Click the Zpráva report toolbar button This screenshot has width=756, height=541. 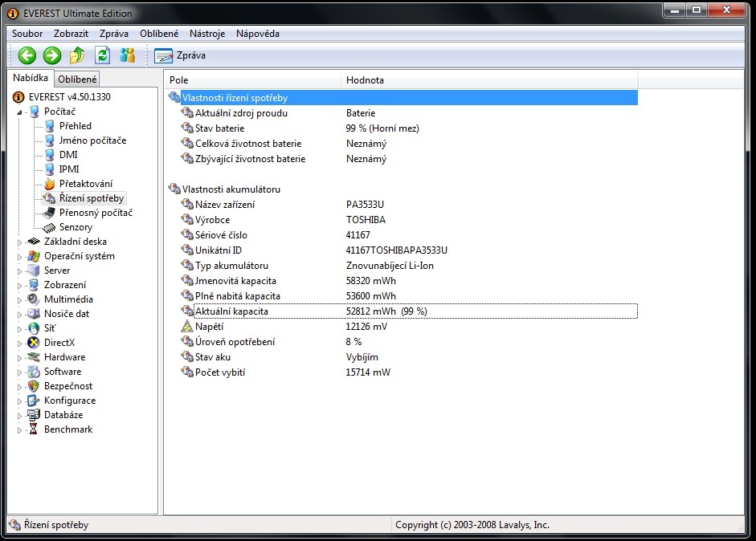[181, 55]
